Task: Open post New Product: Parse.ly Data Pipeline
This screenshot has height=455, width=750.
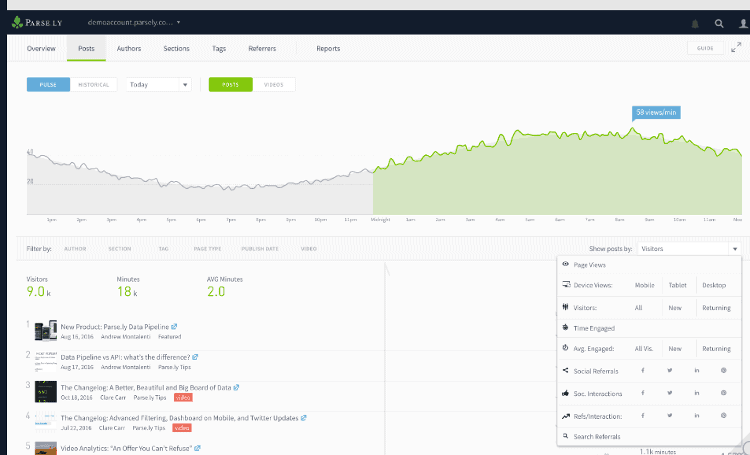Action: (115, 327)
